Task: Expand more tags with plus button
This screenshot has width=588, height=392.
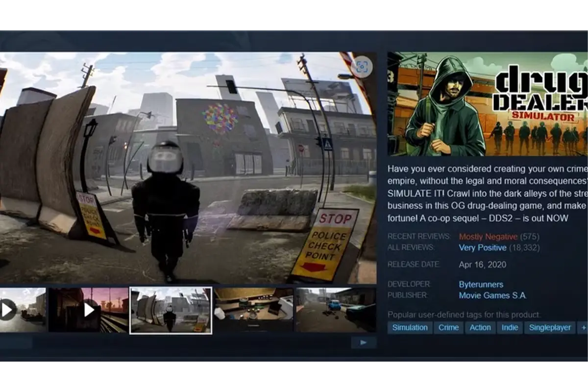Action: point(583,328)
